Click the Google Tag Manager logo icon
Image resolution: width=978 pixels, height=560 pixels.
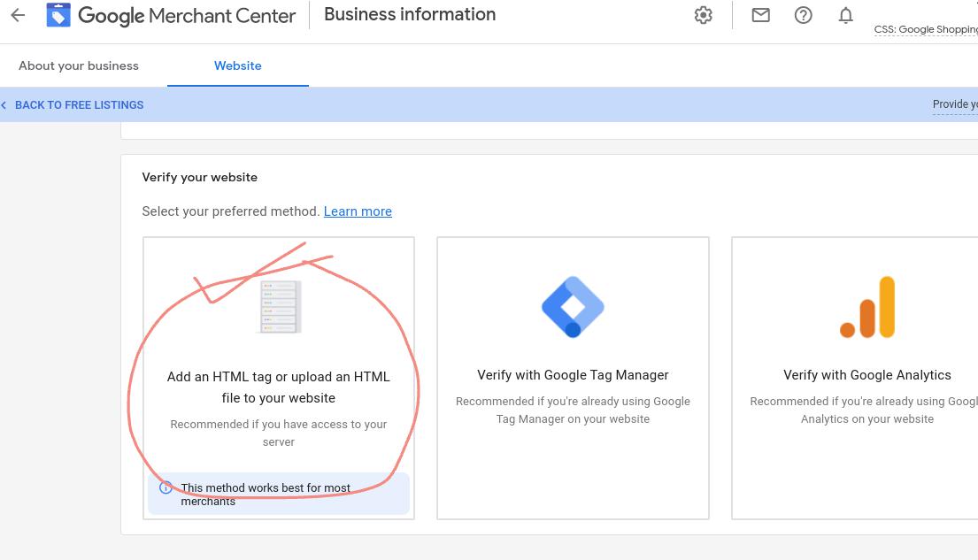573,307
